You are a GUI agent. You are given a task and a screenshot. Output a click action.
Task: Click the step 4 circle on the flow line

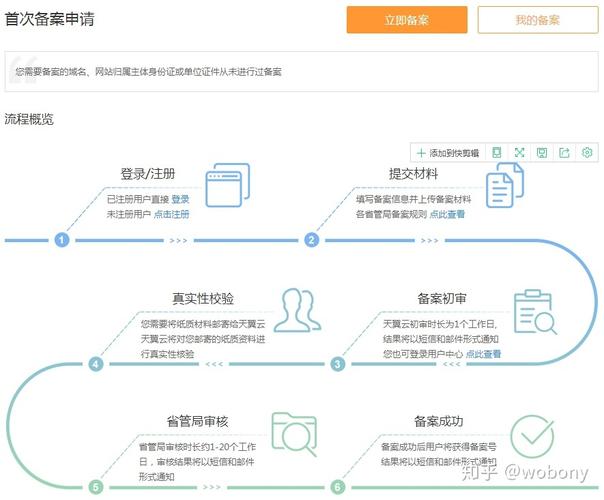(x=96, y=364)
